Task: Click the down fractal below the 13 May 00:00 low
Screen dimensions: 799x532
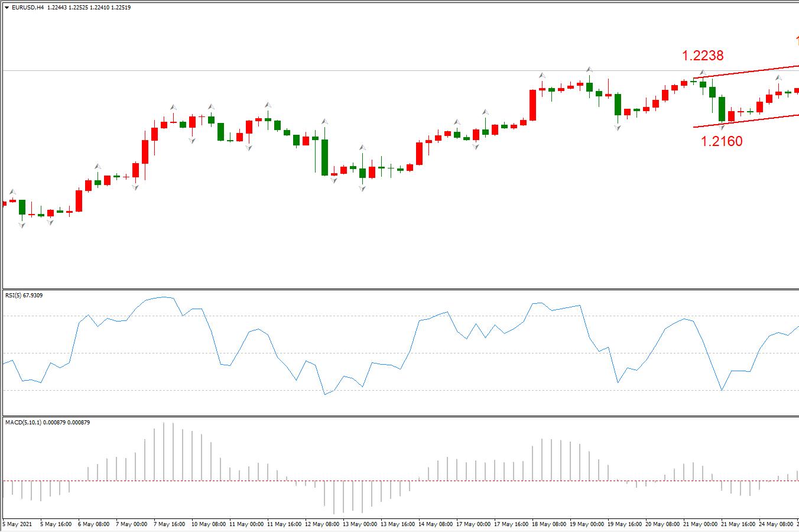Action: (362, 188)
